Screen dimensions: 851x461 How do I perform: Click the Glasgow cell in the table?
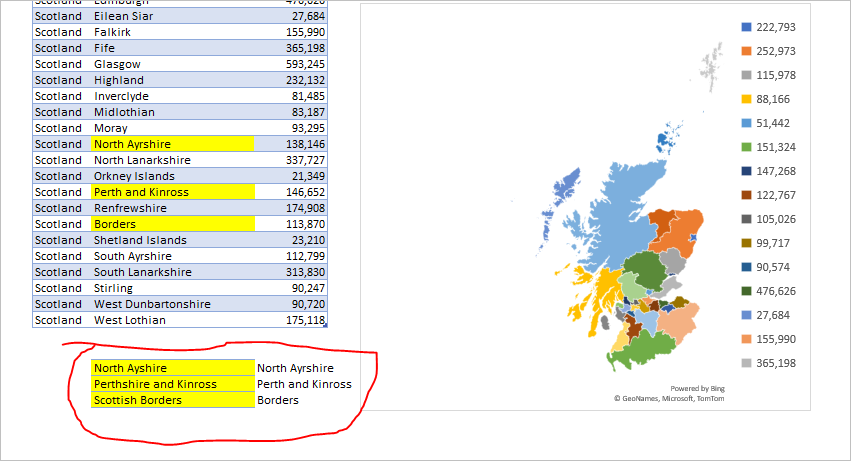(x=173, y=64)
